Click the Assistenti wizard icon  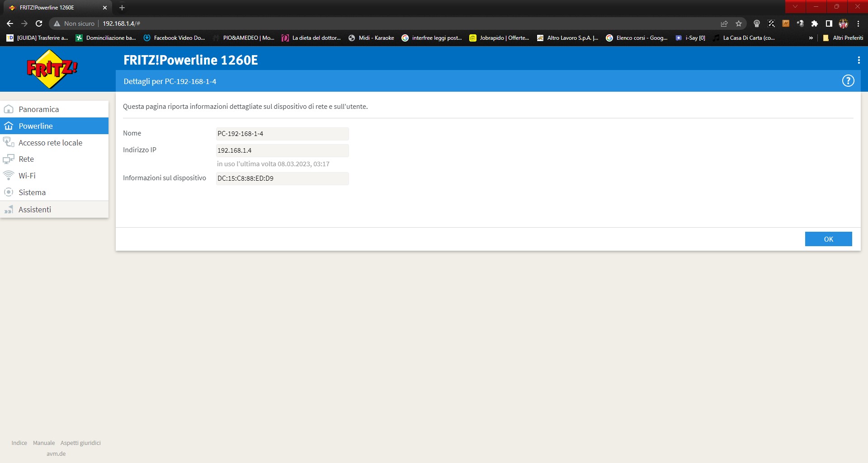[x=9, y=210]
